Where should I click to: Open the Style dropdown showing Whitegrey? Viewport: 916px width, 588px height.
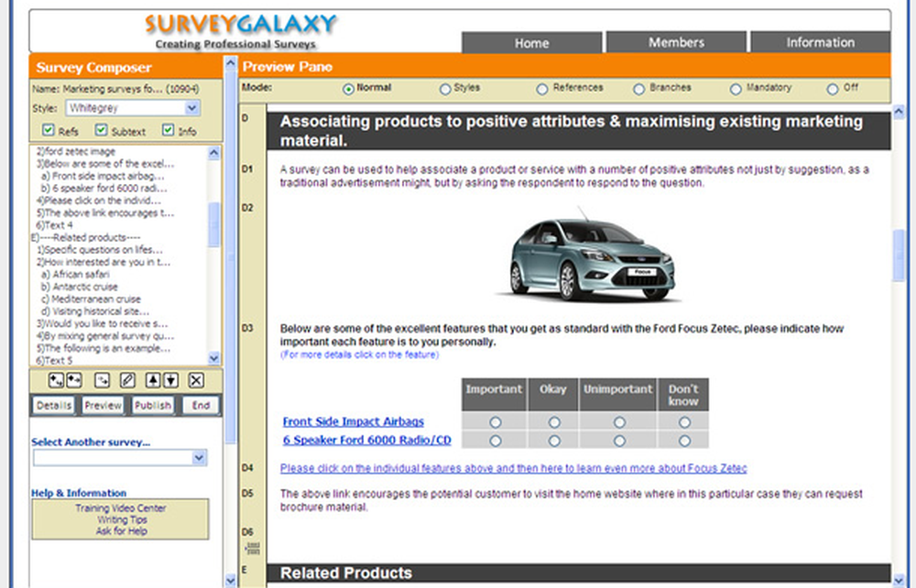[133, 108]
